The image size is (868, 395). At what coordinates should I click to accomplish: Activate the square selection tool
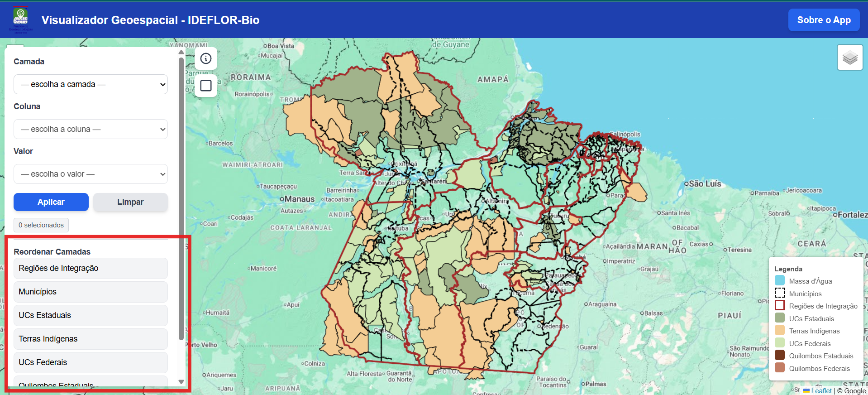(x=206, y=86)
